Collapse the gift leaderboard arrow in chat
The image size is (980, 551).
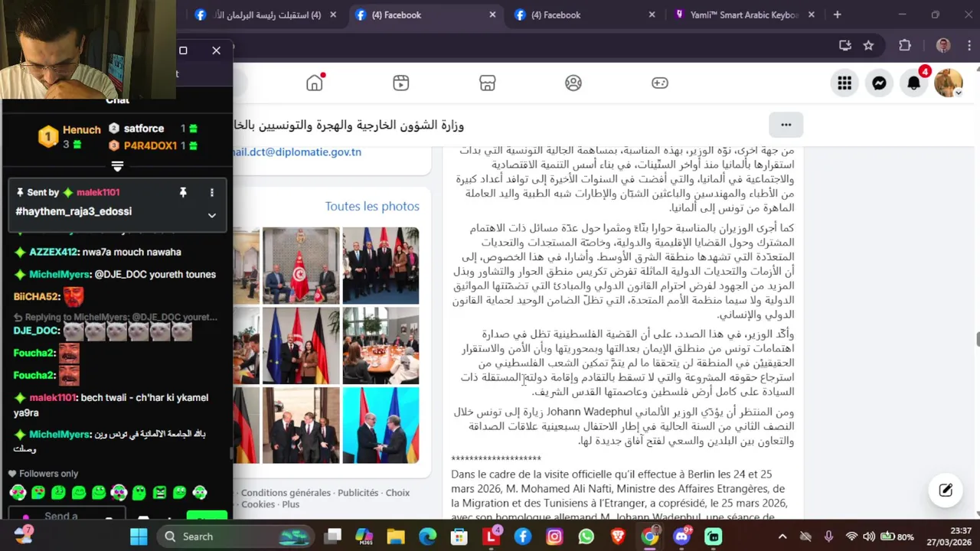point(117,166)
